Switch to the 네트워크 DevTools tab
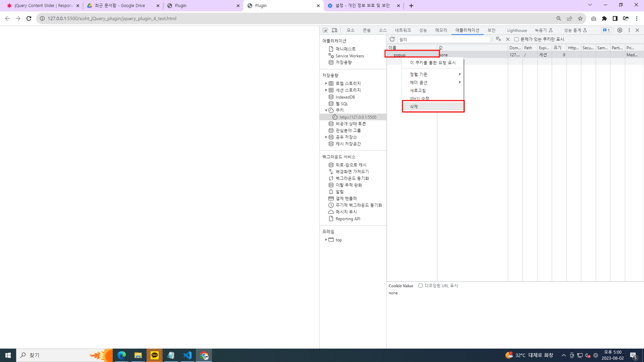 [x=402, y=30]
